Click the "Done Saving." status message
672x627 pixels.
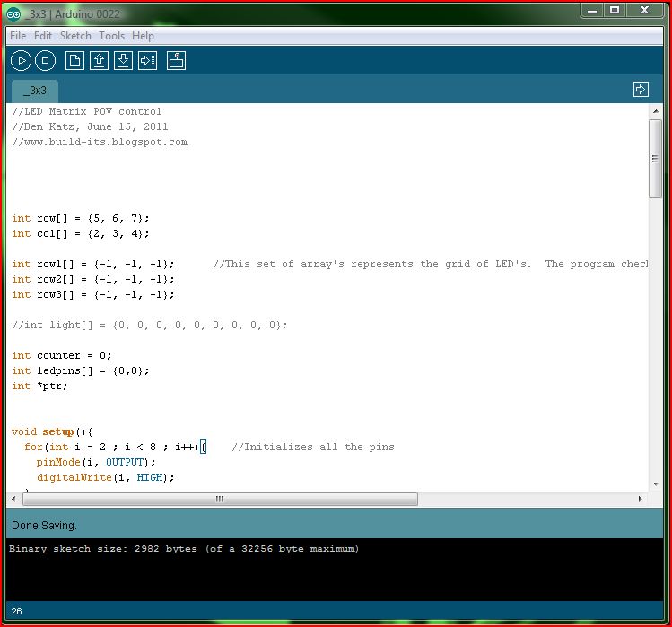click(x=44, y=526)
